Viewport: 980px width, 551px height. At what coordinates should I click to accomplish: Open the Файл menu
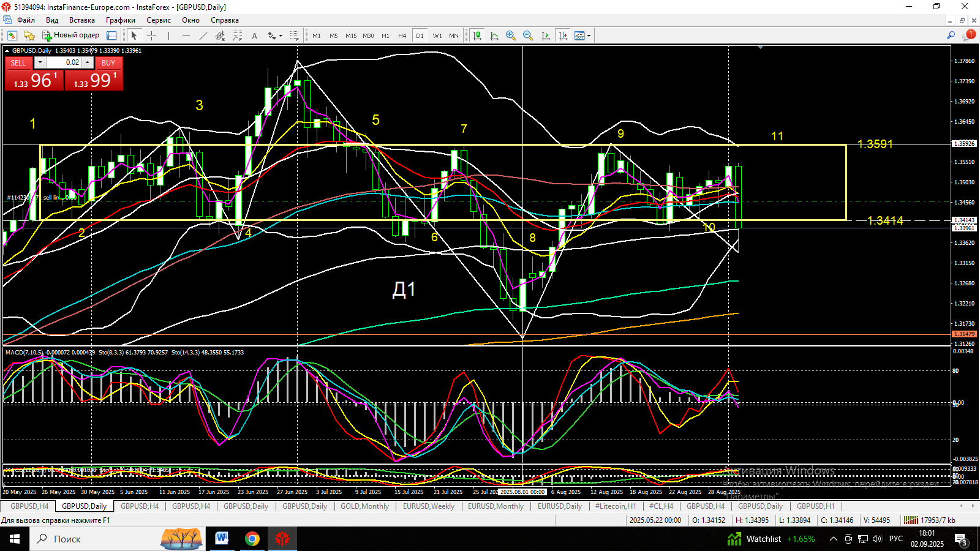26,20
